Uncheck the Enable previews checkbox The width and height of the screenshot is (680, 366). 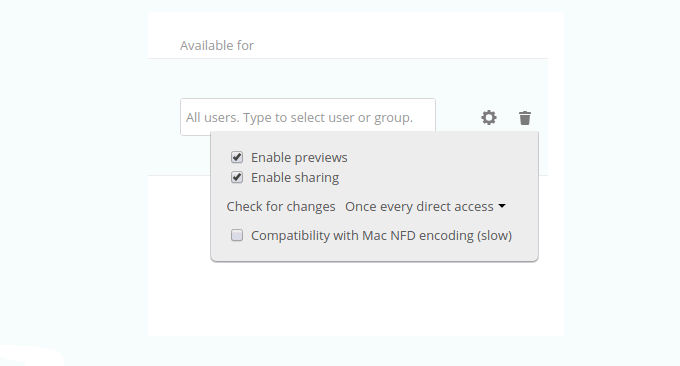(237, 157)
